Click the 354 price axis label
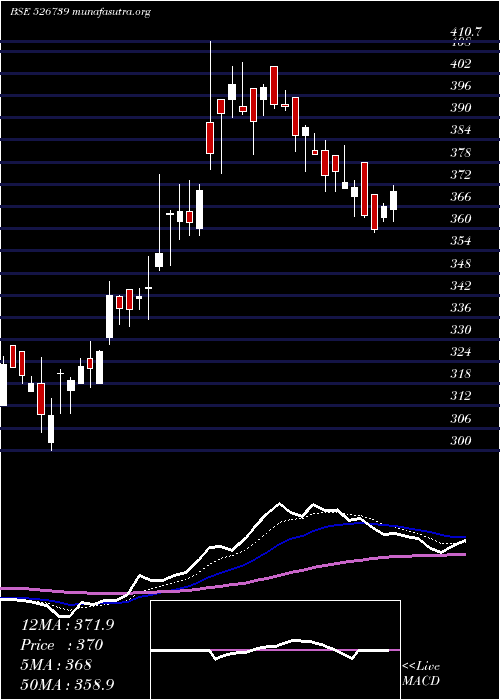Screen dimensions: 500x700 coord(461,241)
